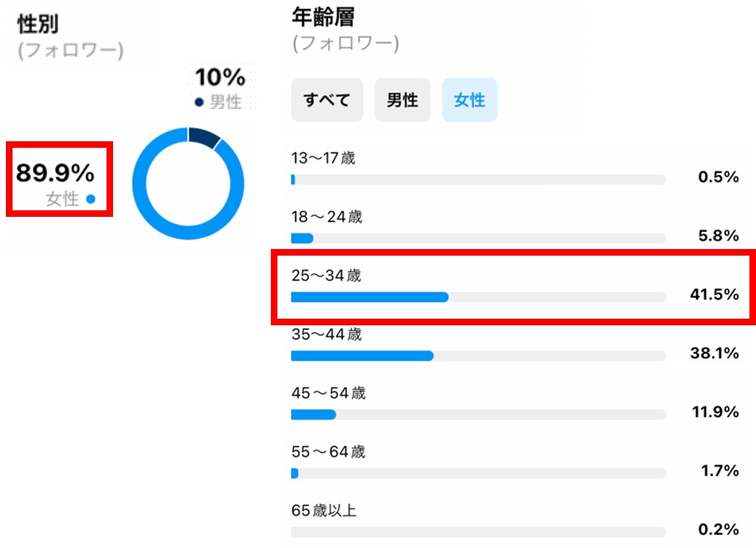Viewport: 756px width, 548px height.
Task: Select the 女性 age filter tab
Action: tap(469, 100)
